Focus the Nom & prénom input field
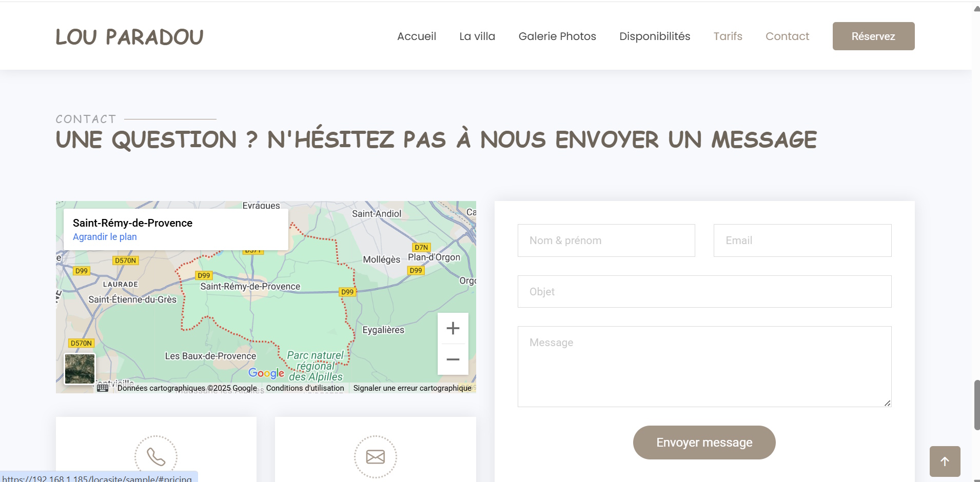Screen dimensions: 980x482 [606, 240]
